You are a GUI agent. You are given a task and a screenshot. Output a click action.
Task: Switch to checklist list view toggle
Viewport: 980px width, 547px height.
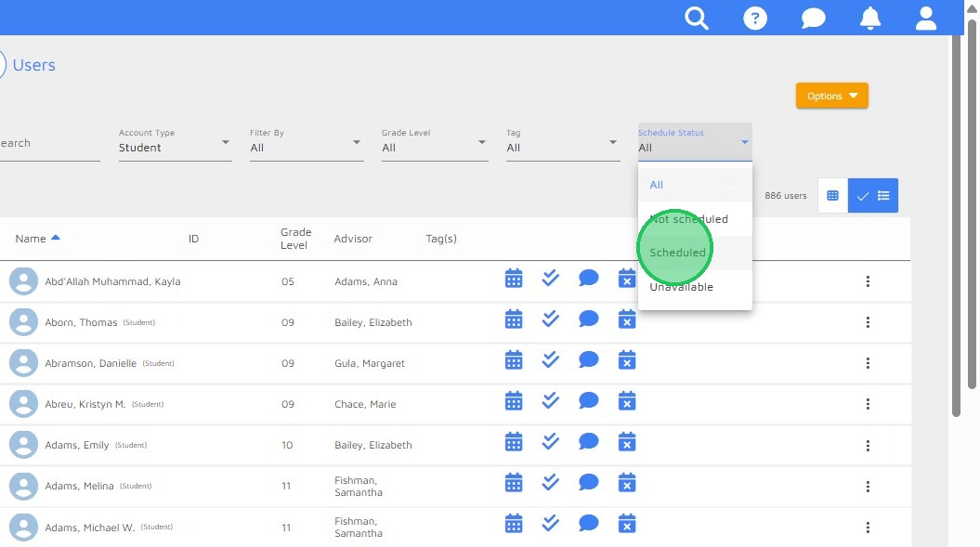pyautogui.click(x=873, y=196)
